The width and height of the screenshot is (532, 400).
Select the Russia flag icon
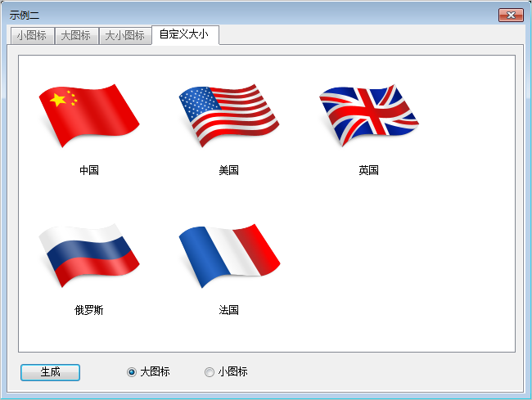(x=89, y=255)
